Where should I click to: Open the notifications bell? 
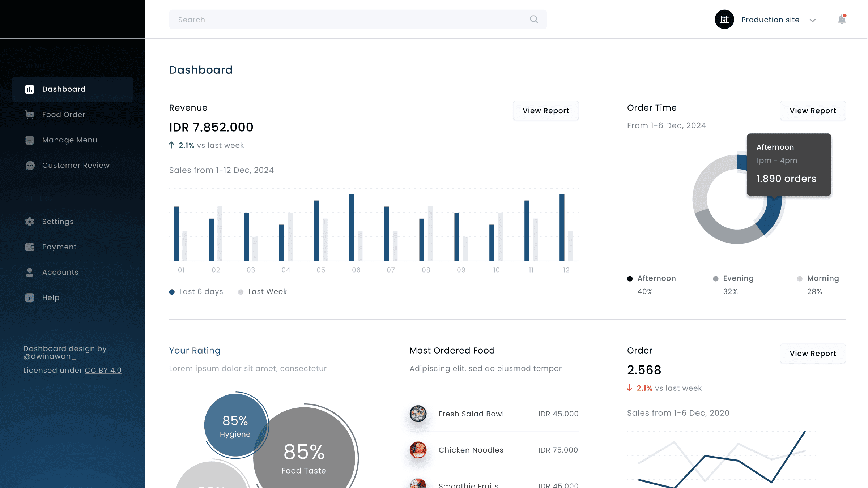[x=842, y=20]
